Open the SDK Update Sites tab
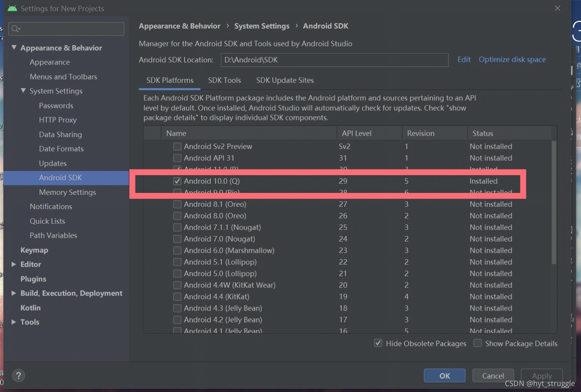 pyautogui.click(x=285, y=80)
